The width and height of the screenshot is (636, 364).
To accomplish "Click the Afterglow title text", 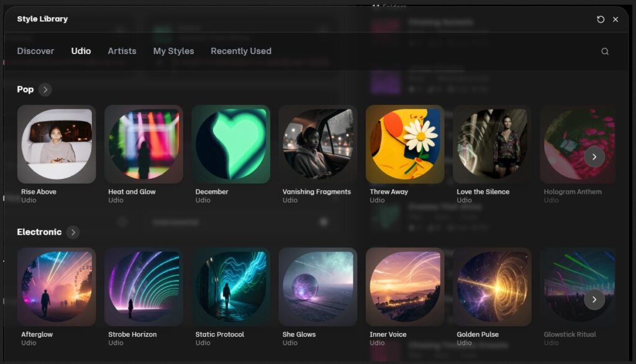I will pos(37,334).
